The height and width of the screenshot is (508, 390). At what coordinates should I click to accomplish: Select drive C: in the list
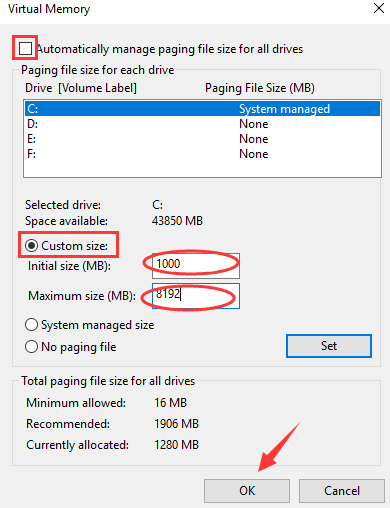[x=202, y=109]
